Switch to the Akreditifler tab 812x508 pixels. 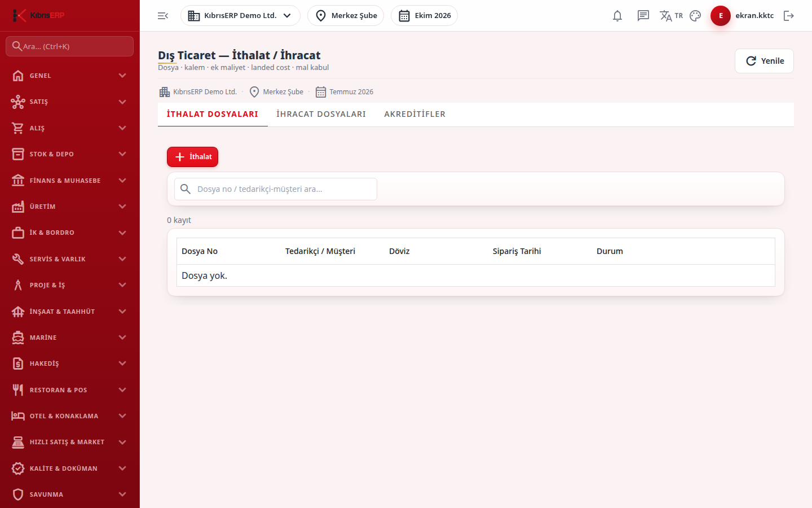click(415, 114)
